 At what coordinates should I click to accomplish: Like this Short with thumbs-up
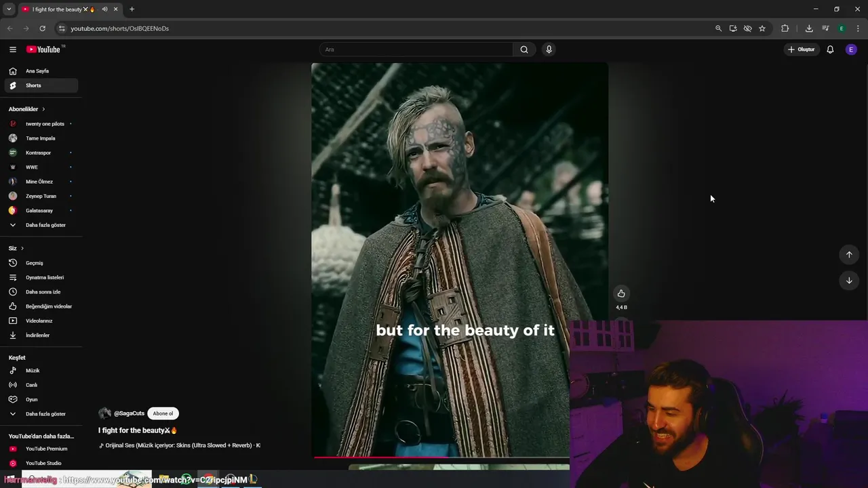[x=621, y=293]
